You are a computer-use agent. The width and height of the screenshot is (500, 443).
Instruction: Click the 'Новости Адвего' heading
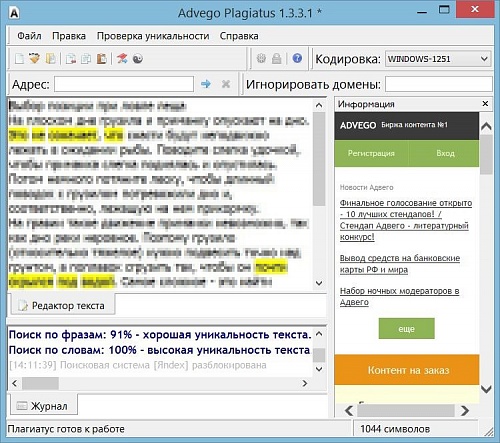[x=366, y=187]
